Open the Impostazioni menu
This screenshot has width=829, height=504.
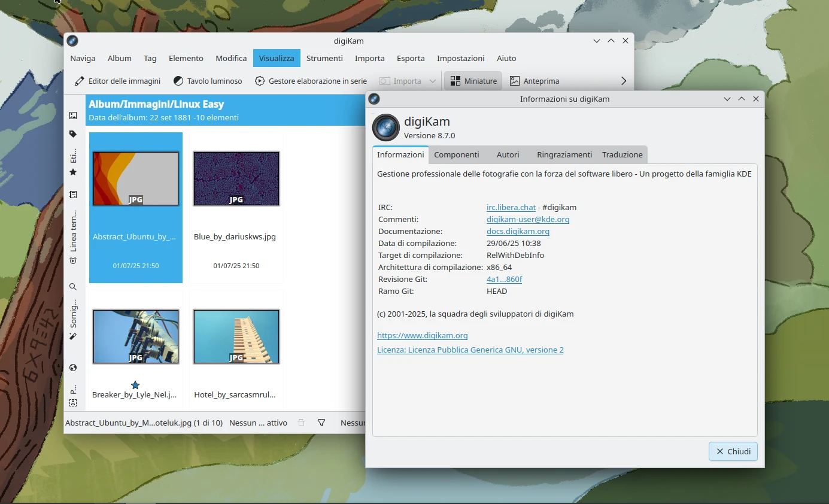click(x=460, y=58)
